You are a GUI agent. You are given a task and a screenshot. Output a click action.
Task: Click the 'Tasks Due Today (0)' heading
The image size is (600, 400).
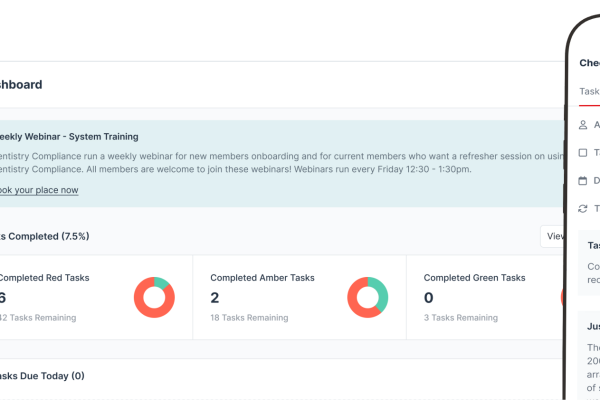[42, 376]
